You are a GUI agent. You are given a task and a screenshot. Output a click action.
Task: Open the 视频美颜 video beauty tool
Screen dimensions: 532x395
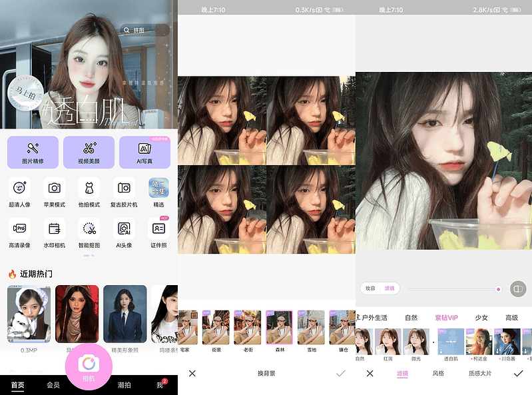pos(89,151)
